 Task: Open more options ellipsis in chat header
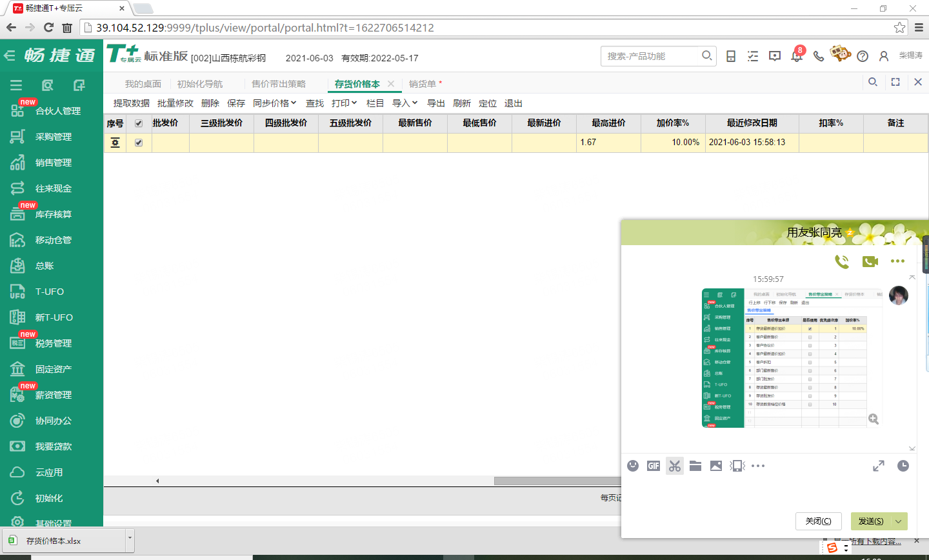[897, 261]
